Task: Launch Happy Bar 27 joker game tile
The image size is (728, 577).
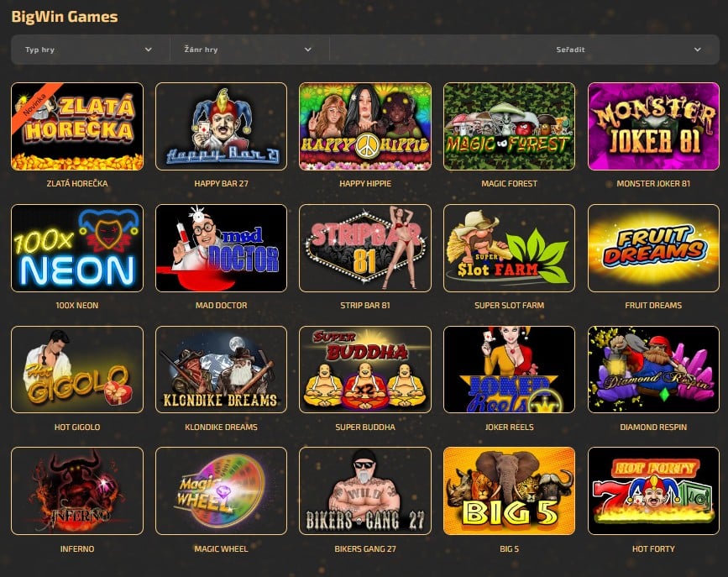Action: click(221, 126)
